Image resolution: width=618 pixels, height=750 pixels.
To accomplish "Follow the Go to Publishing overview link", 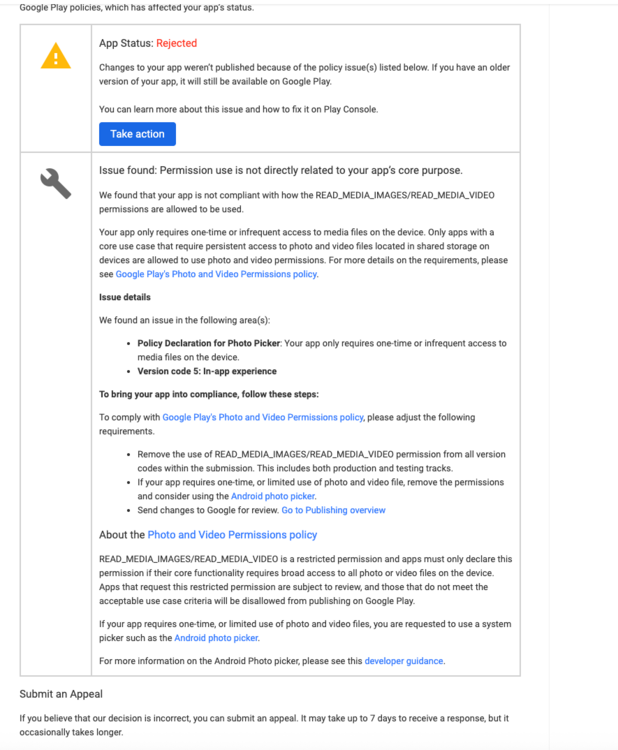I will pyautogui.click(x=333, y=510).
